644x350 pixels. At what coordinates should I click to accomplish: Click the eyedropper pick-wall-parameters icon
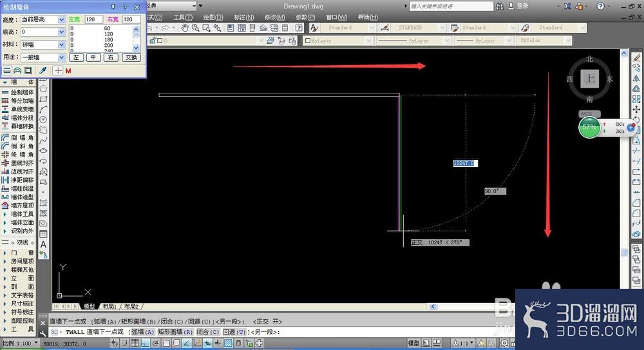pyautogui.click(x=43, y=71)
